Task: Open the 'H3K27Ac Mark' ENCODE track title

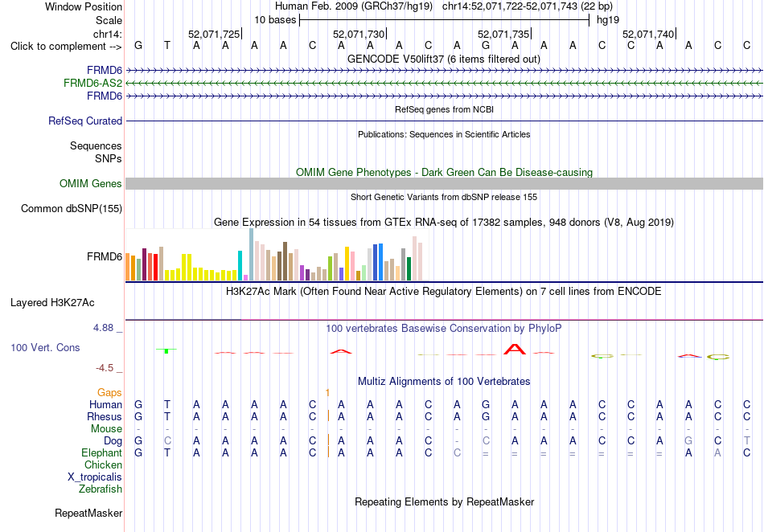Action: 444,292
